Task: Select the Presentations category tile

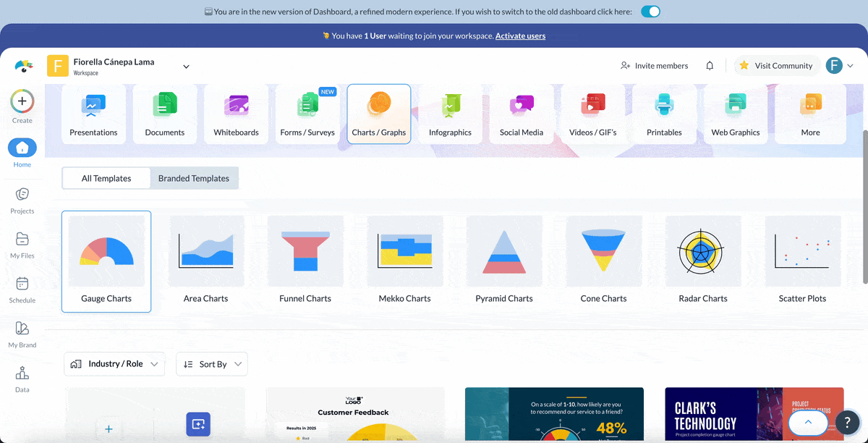Action: pos(93,114)
